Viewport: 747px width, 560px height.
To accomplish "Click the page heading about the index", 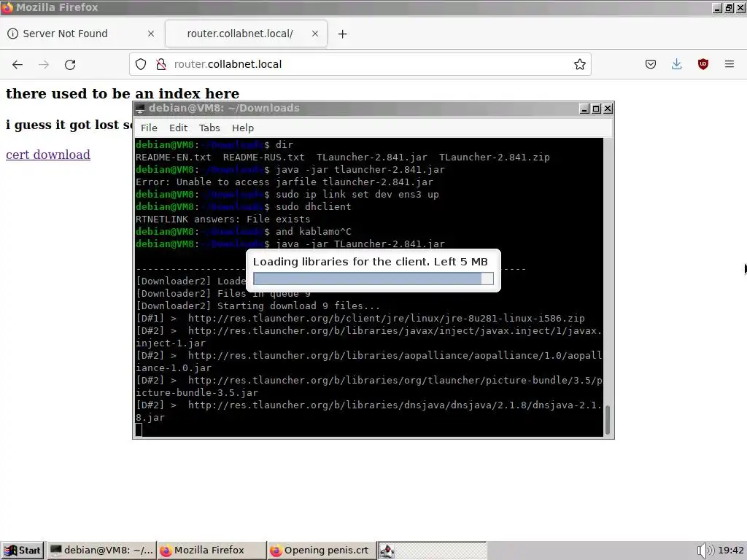I will 123,94.
